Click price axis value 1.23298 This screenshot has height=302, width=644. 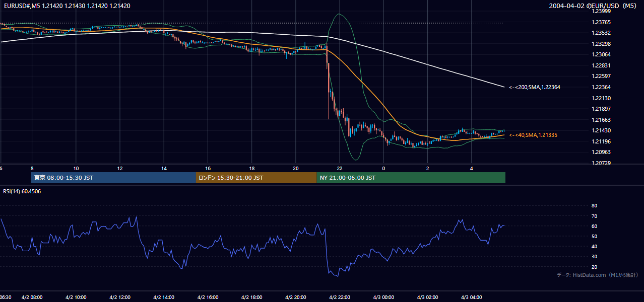[601, 44]
